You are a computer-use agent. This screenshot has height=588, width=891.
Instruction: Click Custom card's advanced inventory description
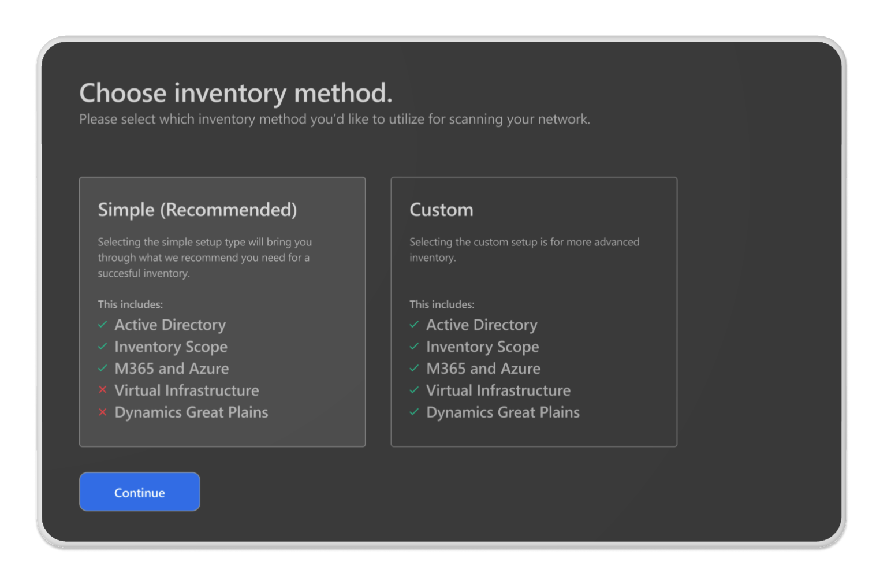(524, 250)
